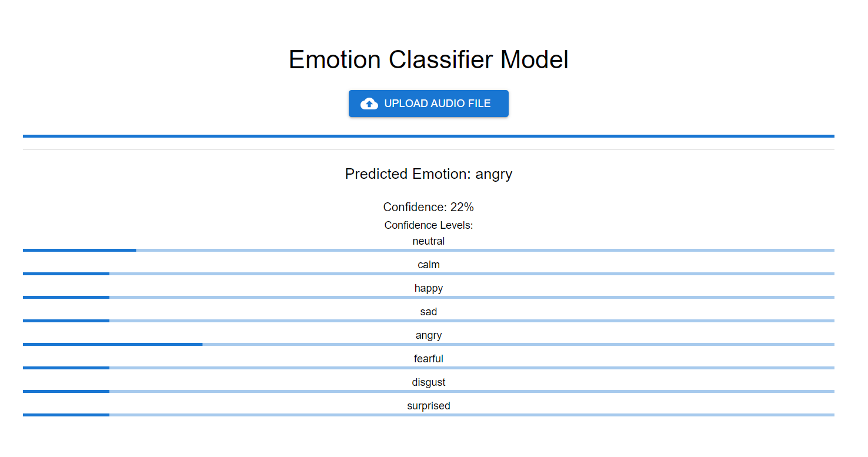Select the neutral emotion label

coord(429,241)
